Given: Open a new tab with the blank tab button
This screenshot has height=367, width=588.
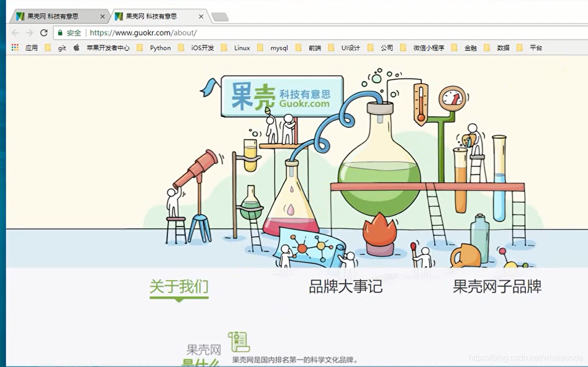Looking at the screenshot, I should pyautogui.click(x=220, y=17).
